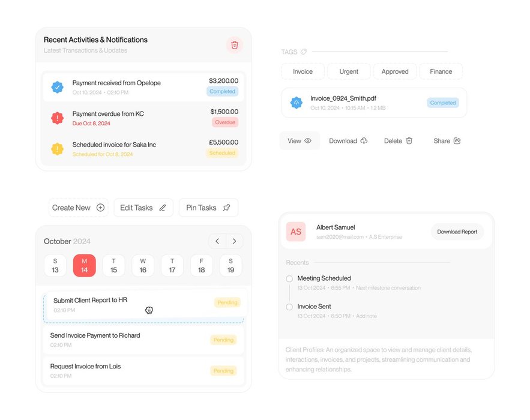Screen dimensions: 530x420
Task: Toggle the Meeting Scheduled circle marker
Action: pyautogui.click(x=289, y=279)
